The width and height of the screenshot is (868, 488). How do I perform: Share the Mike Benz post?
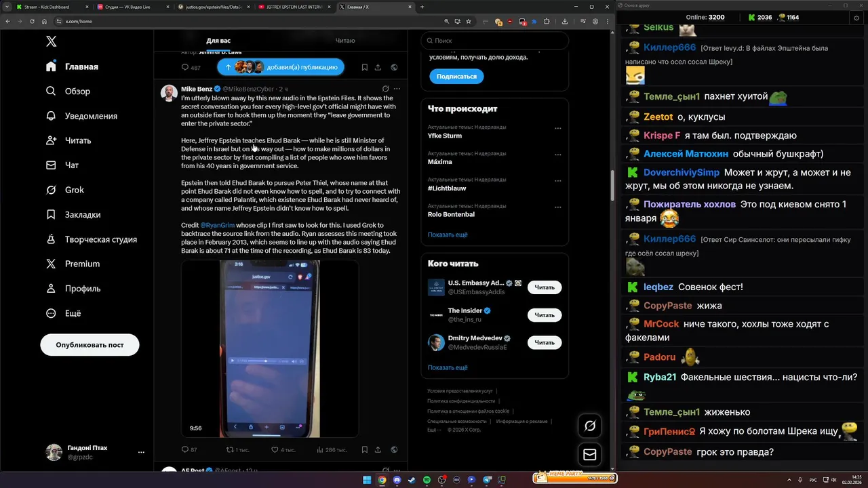point(378,449)
